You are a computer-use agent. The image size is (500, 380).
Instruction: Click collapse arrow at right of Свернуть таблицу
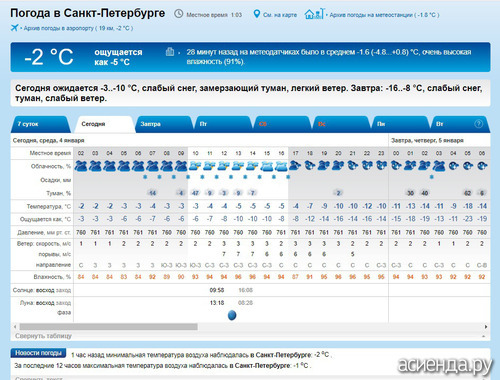[x=483, y=336]
